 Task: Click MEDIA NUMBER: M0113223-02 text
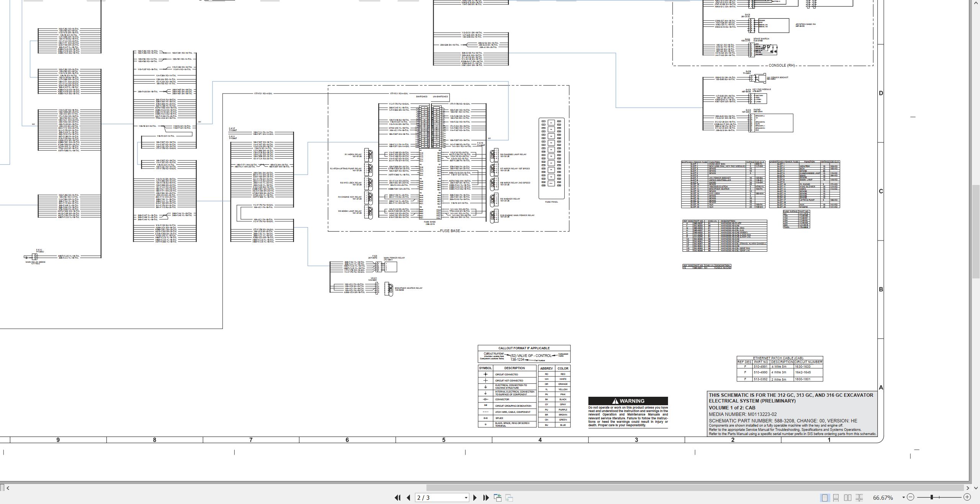click(743, 414)
